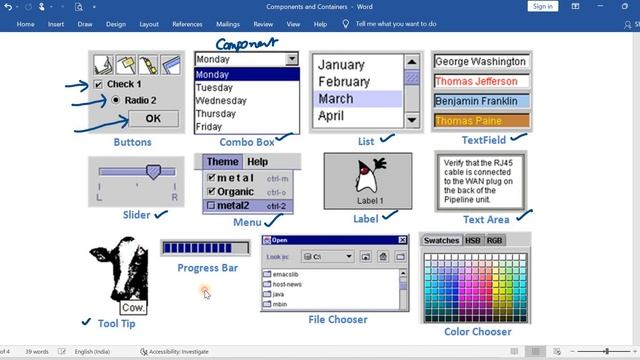Click the mbin folder icon
640x360 pixels.
click(x=267, y=304)
